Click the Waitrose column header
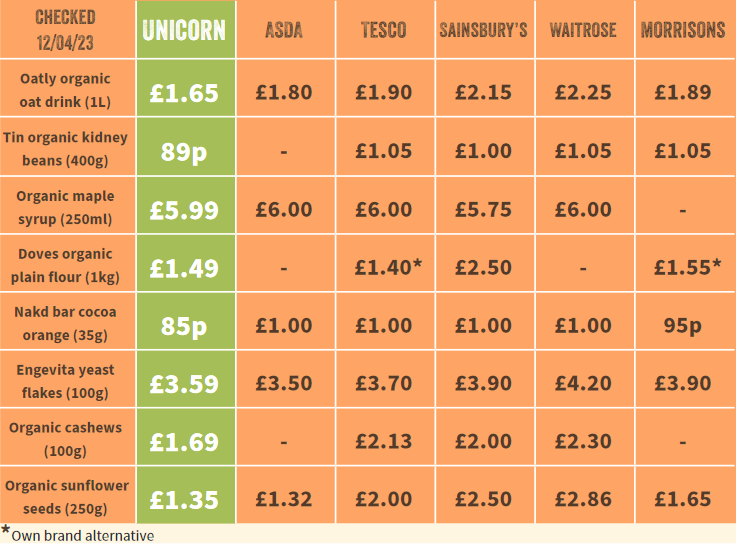The width and height of the screenshot is (736, 544). click(583, 29)
